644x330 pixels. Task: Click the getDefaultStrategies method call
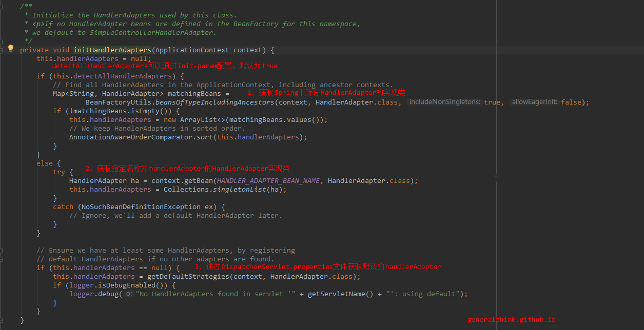188,277
